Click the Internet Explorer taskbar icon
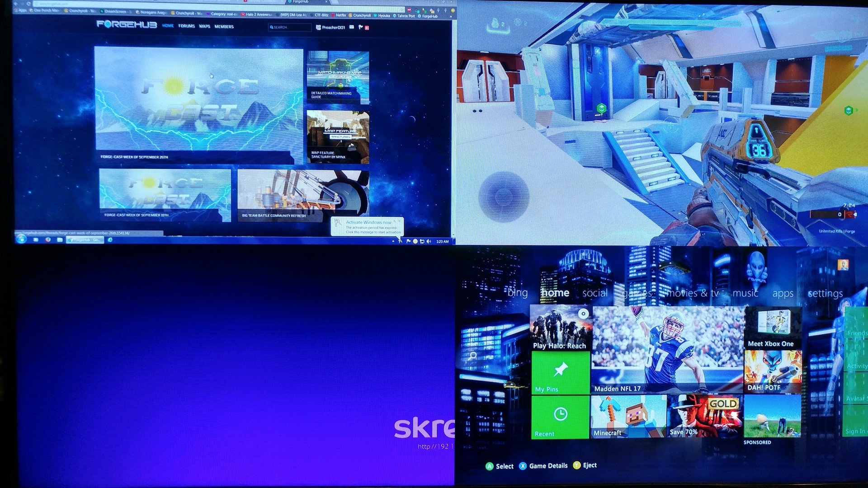This screenshot has width=868, height=488. click(110, 240)
